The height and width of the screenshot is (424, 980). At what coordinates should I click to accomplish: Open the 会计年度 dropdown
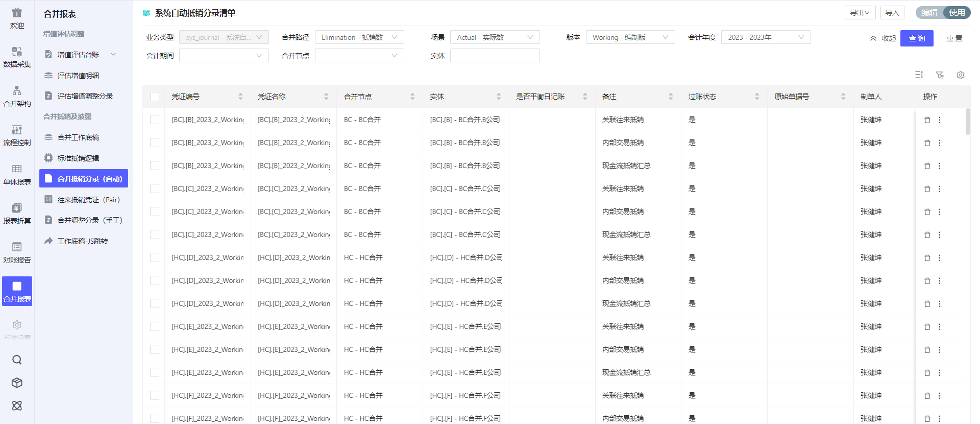(x=765, y=37)
